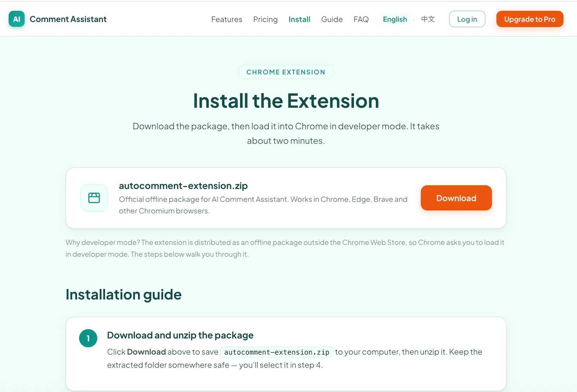Click the AI logo icon

[x=17, y=19]
